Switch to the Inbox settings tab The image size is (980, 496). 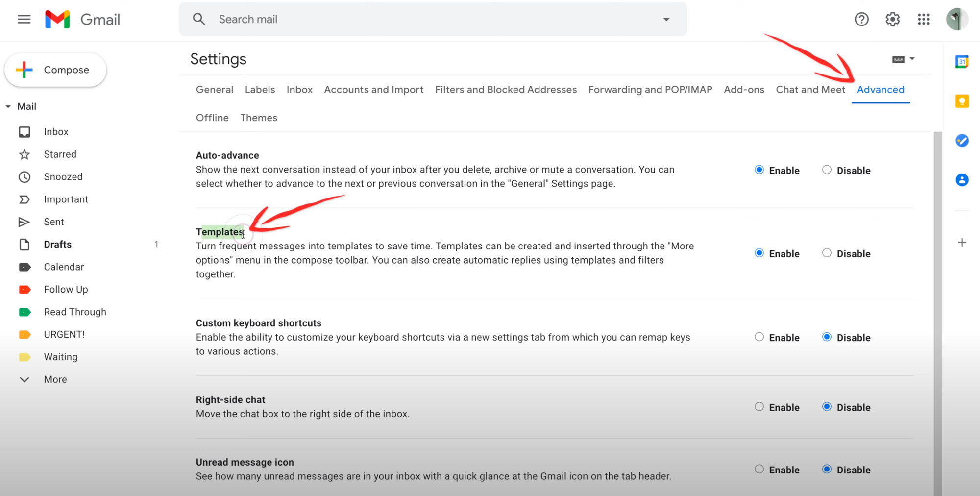click(299, 90)
